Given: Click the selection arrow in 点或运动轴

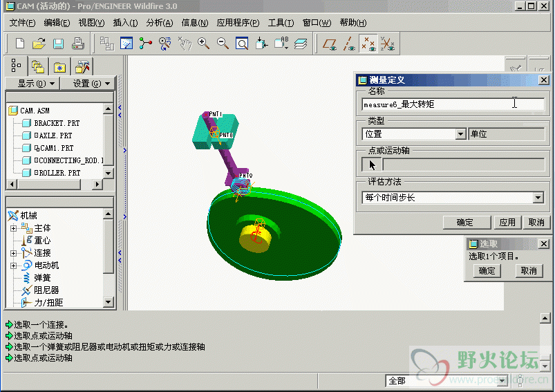Looking at the screenshot, I should point(372,165).
